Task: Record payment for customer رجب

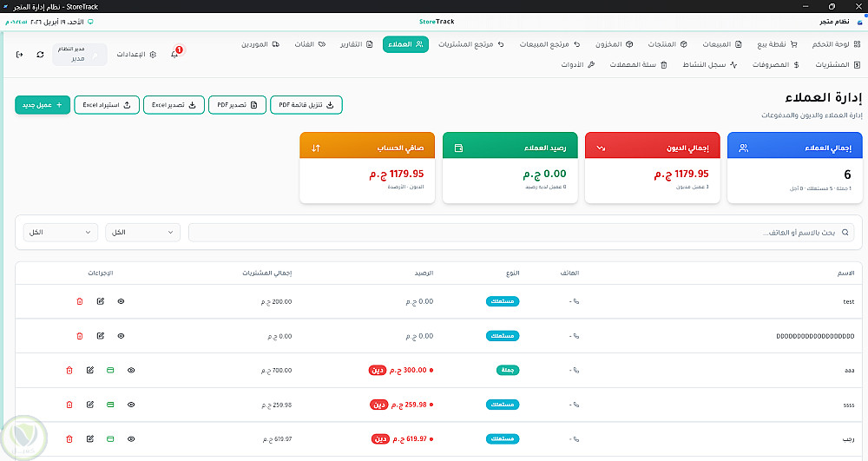Action: [110, 439]
